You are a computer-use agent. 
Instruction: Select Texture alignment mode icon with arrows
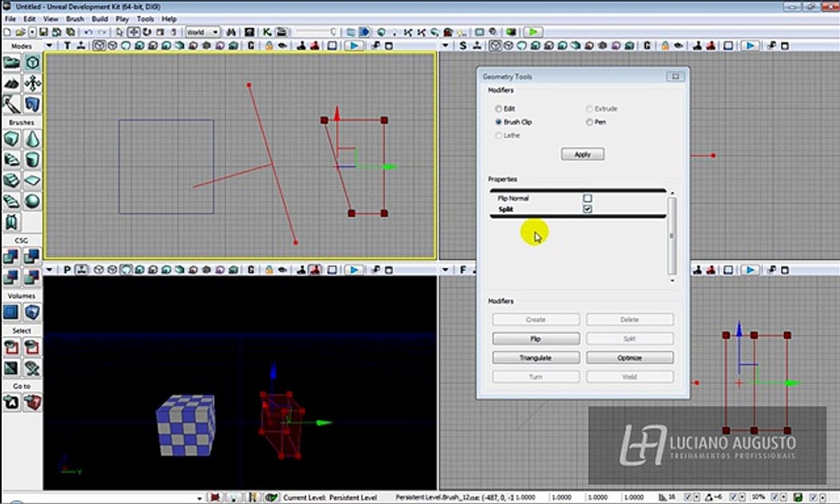(32, 83)
